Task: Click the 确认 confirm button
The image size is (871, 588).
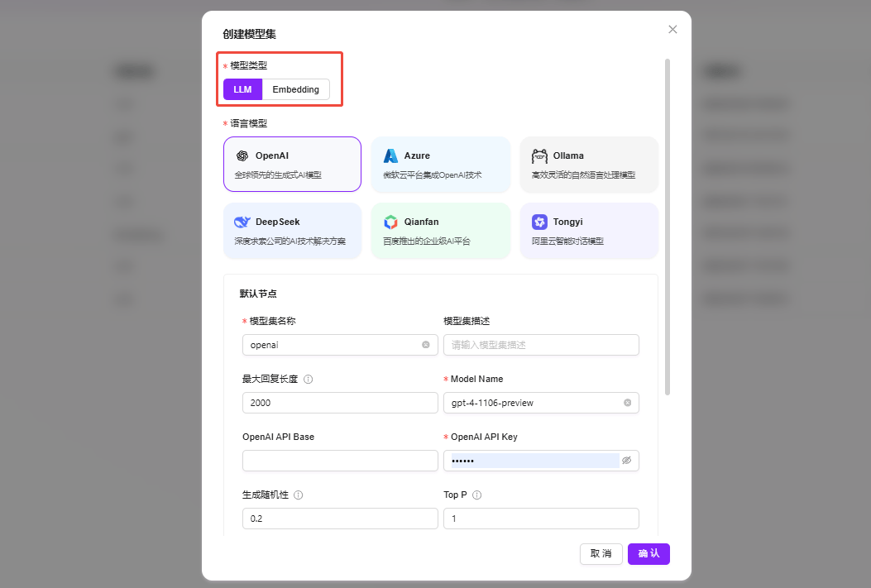Action: [648, 553]
